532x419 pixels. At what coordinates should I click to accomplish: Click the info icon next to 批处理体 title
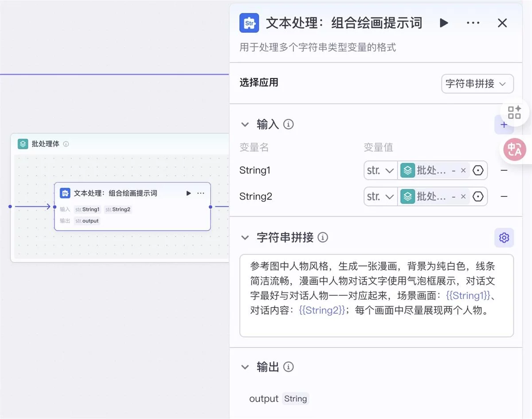[x=66, y=144]
